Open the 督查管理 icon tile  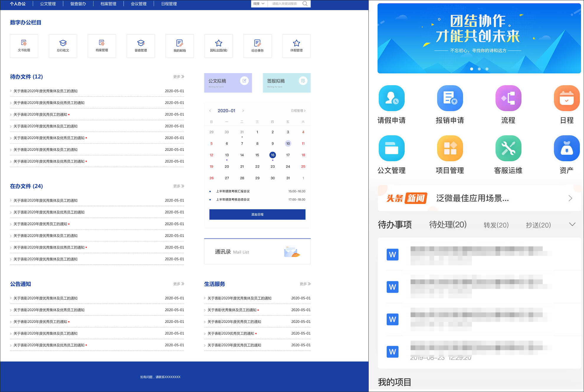141,46
